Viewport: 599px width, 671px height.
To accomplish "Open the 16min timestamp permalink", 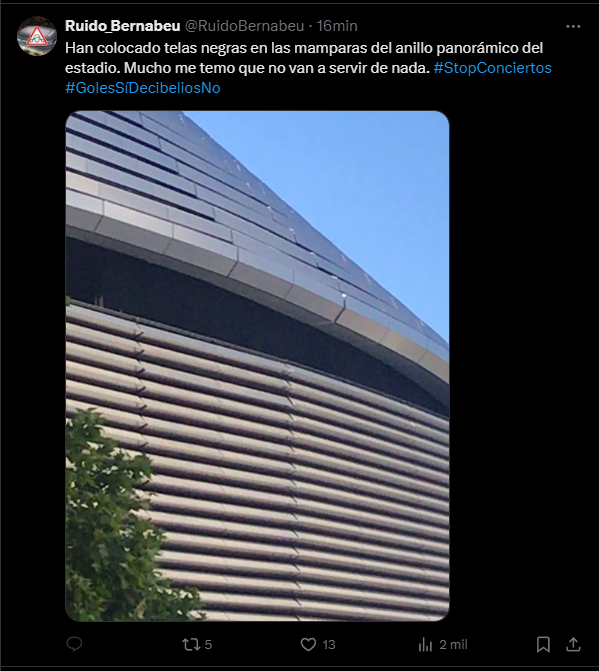I will (x=337, y=26).
